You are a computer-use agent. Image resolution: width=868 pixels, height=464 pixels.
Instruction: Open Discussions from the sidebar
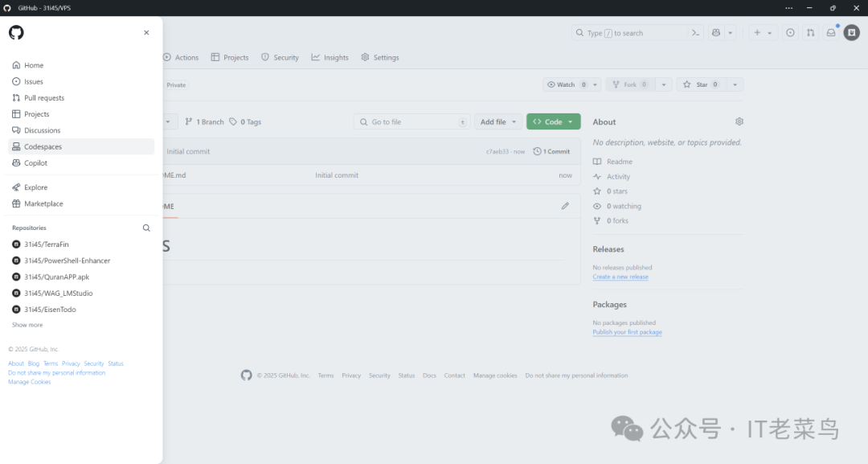coord(81,130)
